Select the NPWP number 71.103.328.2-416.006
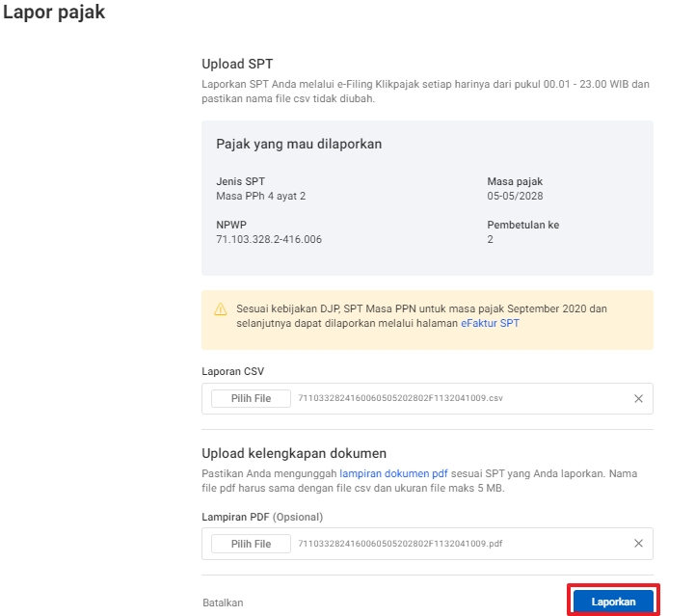 269,239
